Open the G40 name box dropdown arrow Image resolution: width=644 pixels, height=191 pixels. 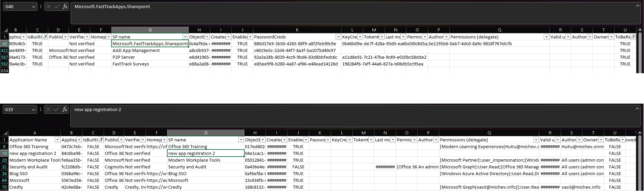coord(33,6)
